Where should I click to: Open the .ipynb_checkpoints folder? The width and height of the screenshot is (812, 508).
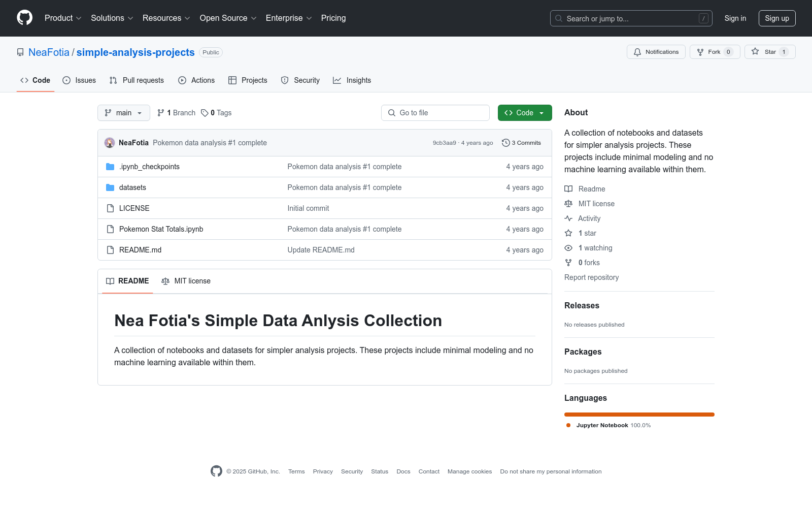(x=149, y=167)
